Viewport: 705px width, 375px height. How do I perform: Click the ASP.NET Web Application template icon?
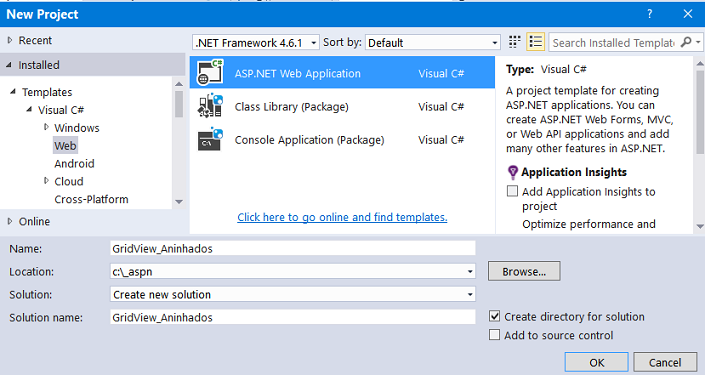pyautogui.click(x=210, y=72)
